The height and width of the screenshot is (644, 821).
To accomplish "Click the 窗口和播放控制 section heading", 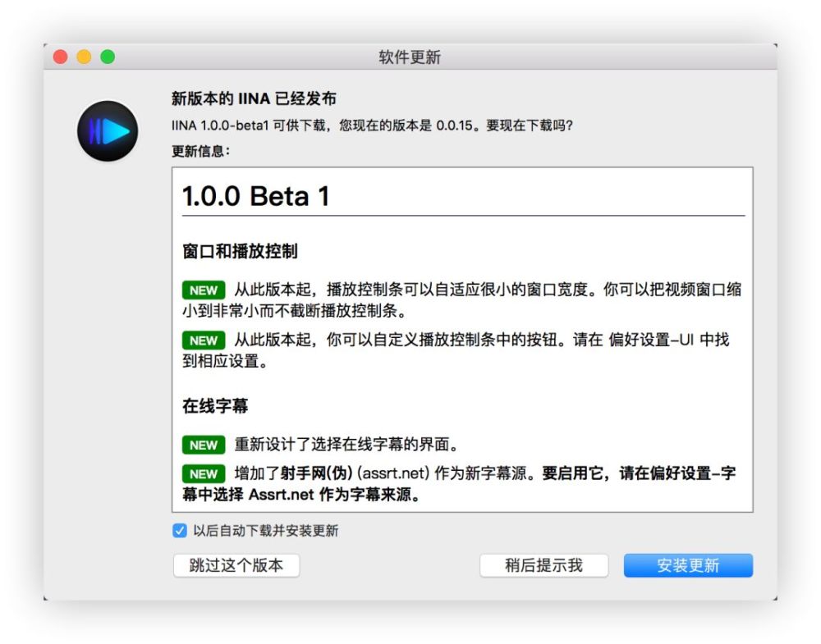I will pyautogui.click(x=240, y=251).
